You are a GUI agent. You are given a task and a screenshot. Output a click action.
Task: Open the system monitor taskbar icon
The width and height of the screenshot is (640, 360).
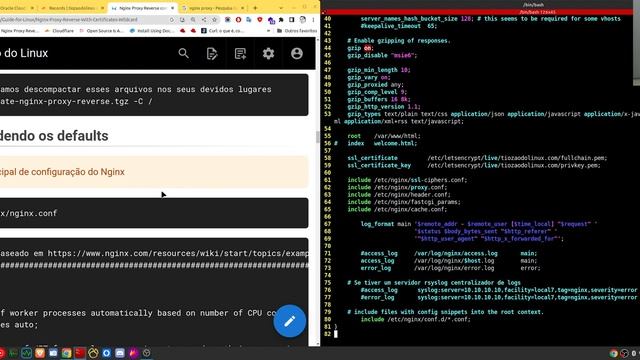[27, 353]
